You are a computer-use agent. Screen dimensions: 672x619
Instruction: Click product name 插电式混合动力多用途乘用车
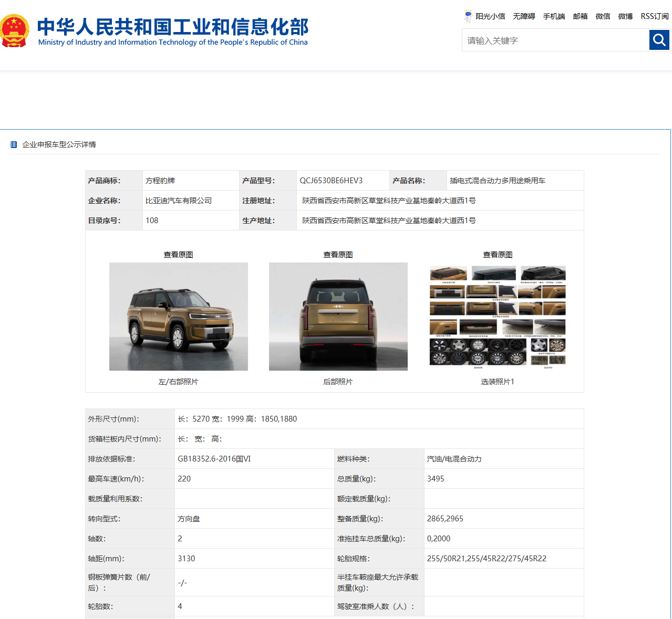tap(498, 181)
